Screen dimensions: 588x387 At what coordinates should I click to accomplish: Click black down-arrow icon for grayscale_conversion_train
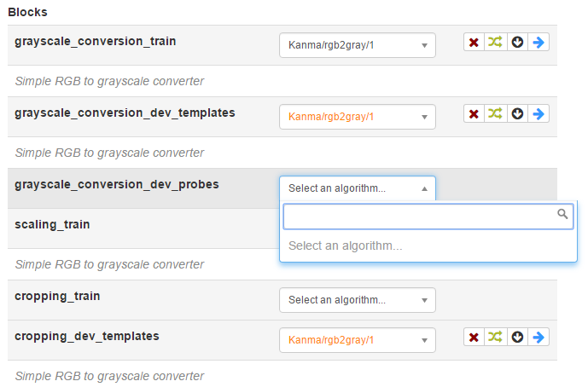(x=517, y=42)
